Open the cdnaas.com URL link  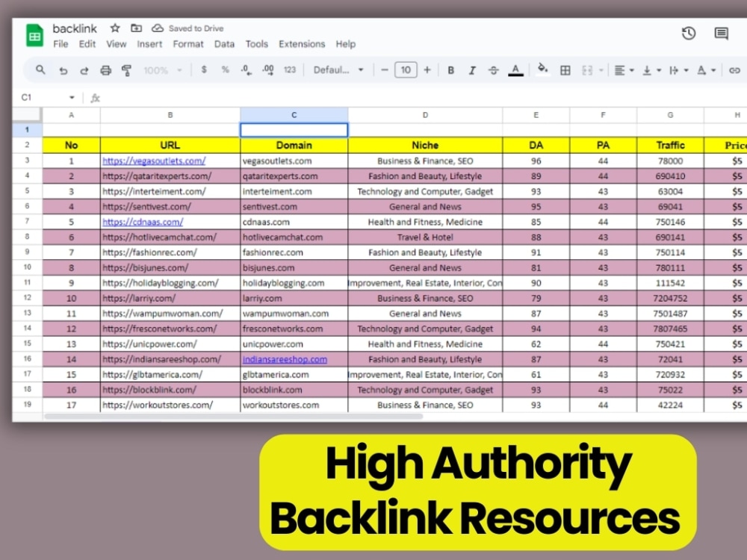(143, 222)
